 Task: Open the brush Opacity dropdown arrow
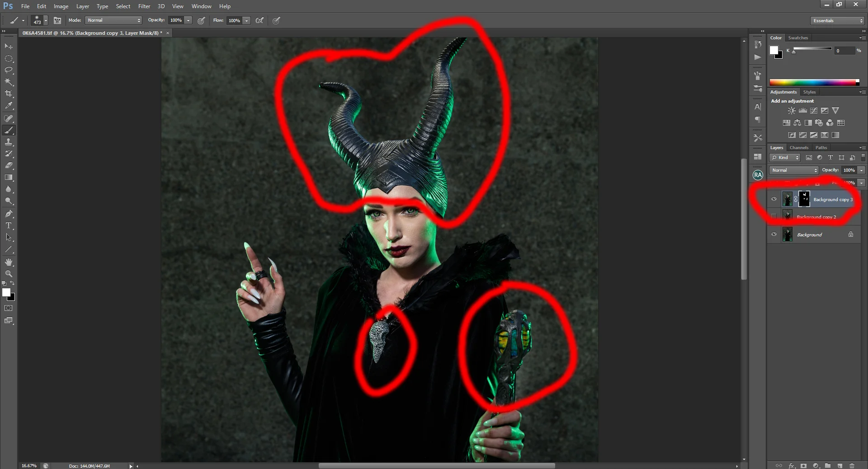[188, 20]
